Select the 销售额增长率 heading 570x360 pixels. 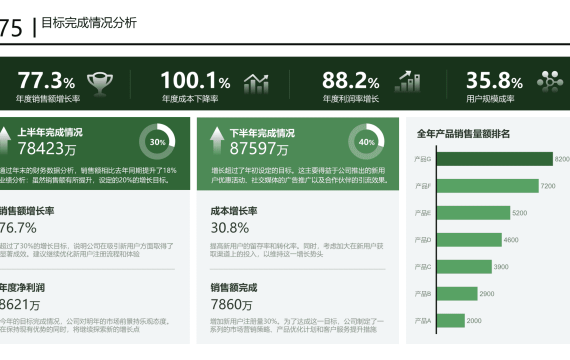(27, 211)
